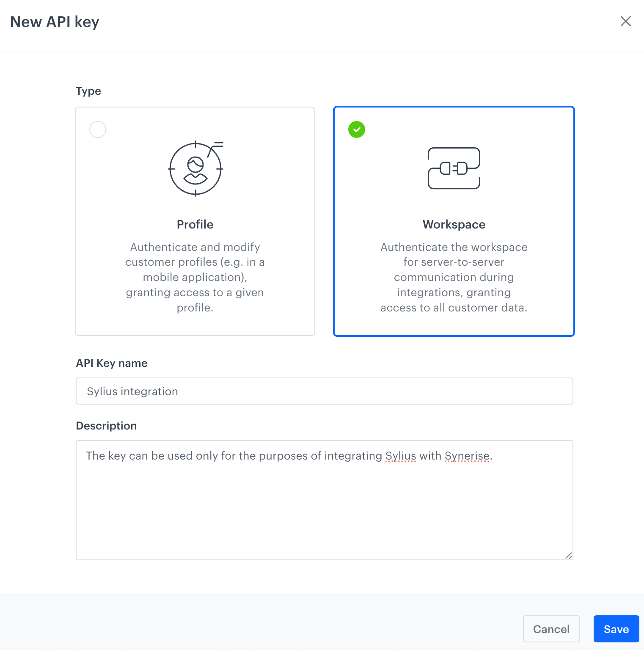Viewport: 644px width, 650px height.
Task: Click the API Key name label
Action: (x=112, y=363)
